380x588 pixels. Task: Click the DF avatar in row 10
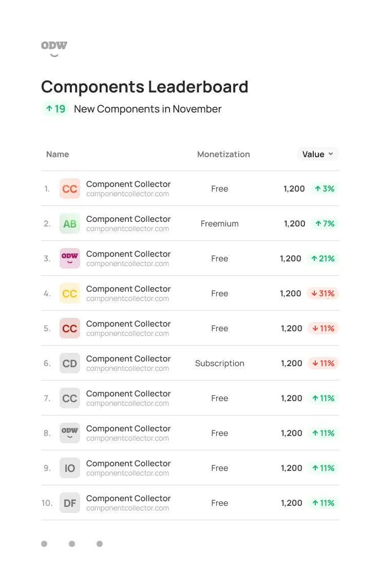69,503
